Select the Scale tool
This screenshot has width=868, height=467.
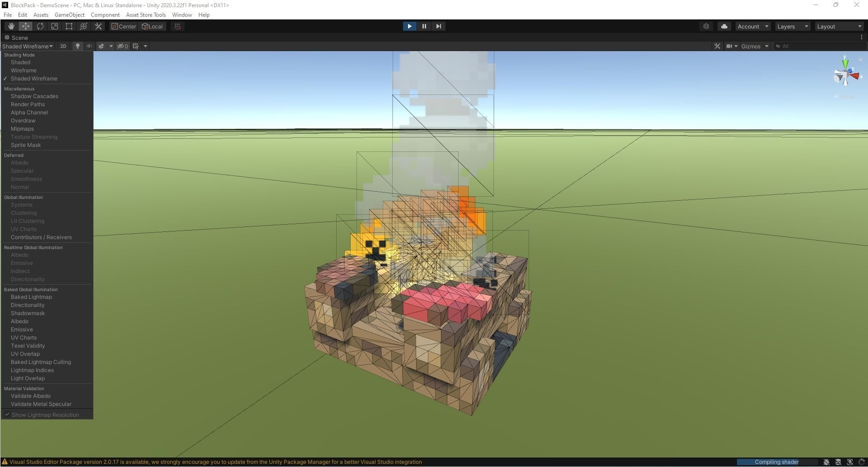click(54, 26)
